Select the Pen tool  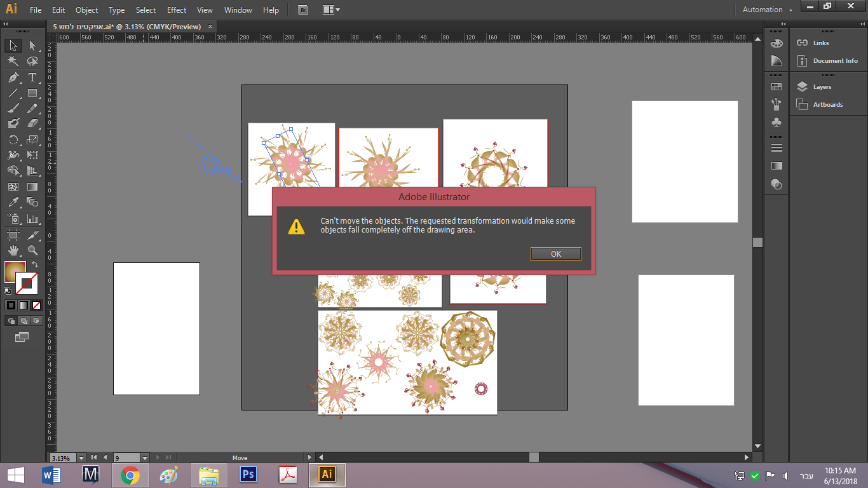pos(13,78)
